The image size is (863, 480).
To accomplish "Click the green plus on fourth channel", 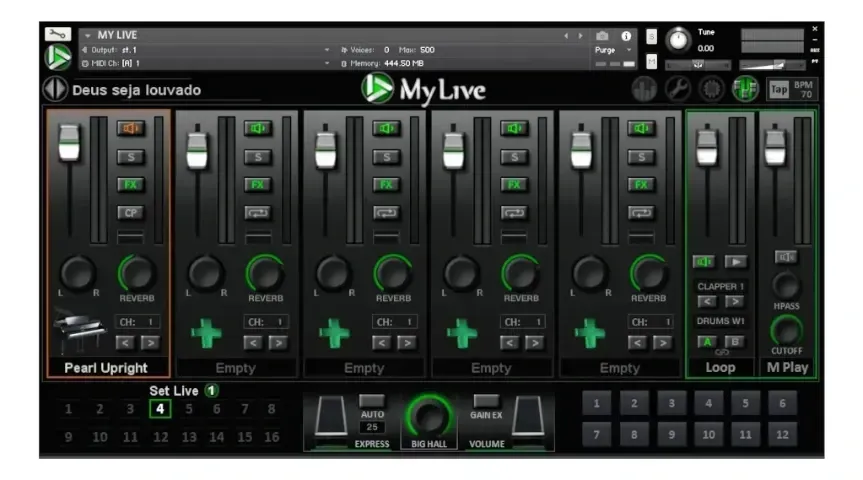I will (462, 334).
